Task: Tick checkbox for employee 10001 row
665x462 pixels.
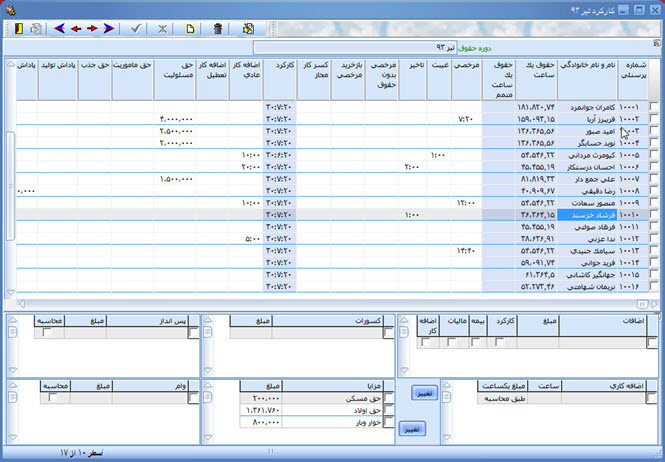Action: click(x=654, y=106)
